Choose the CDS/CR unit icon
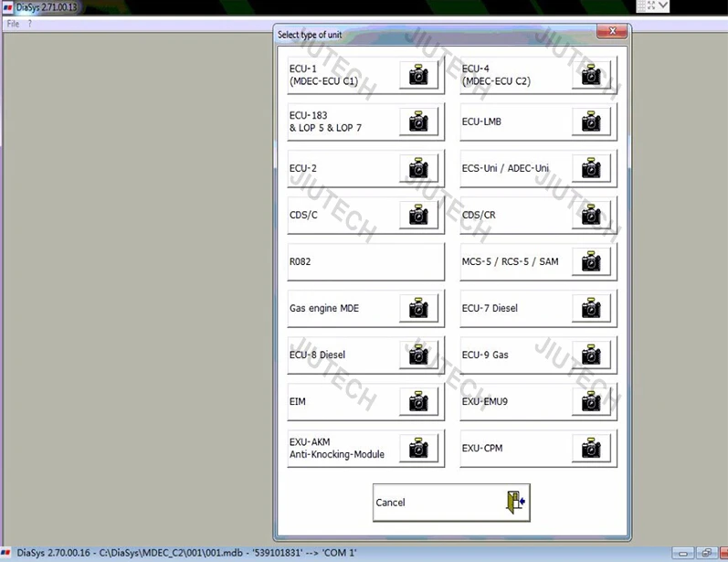The height and width of the screenshot is (562, 728). point(591,215)
